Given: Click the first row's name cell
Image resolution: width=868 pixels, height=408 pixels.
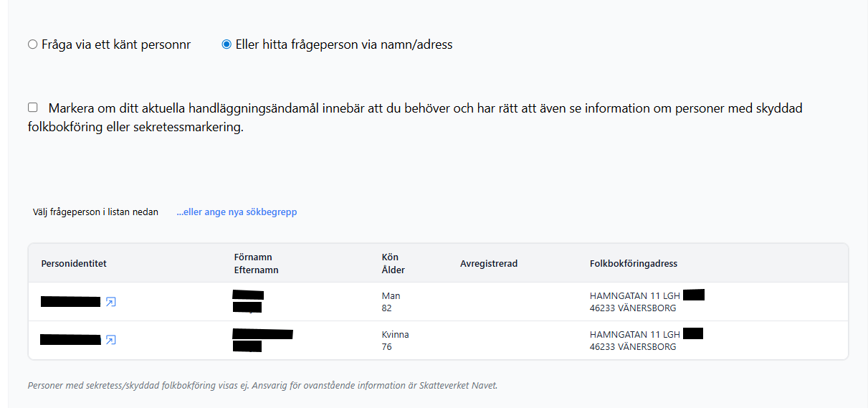Looking at the screenshot, I should [x=248, y=302].
